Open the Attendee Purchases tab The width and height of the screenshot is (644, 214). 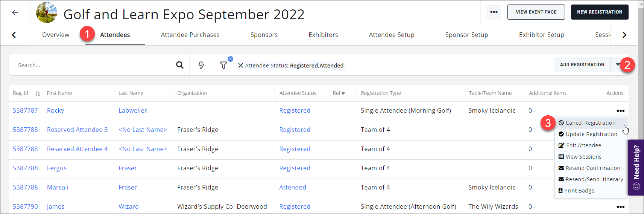(190, 35)
